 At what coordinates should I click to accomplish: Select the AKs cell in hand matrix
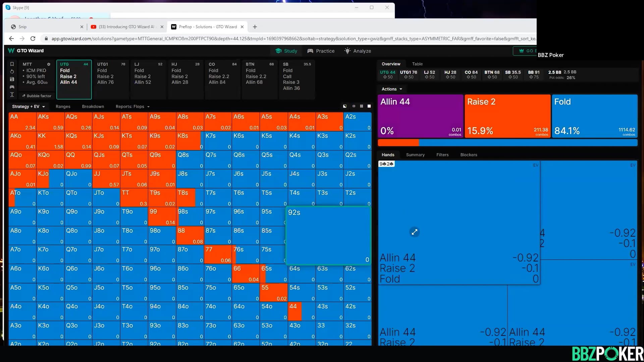(50, 121)
